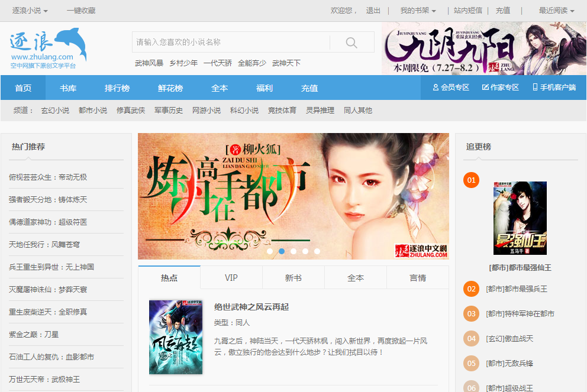
Task: Open the Zhulang dolphin logo
Action: click(x=48, y=48)
